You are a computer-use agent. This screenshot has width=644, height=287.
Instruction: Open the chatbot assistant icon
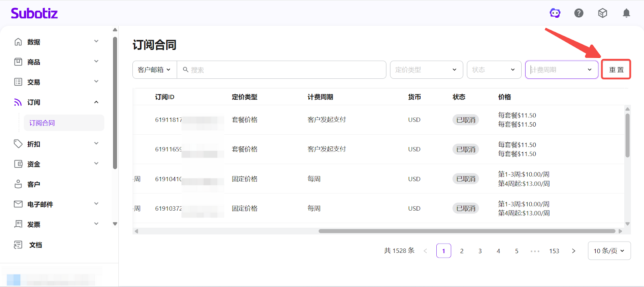pos(555,13)
